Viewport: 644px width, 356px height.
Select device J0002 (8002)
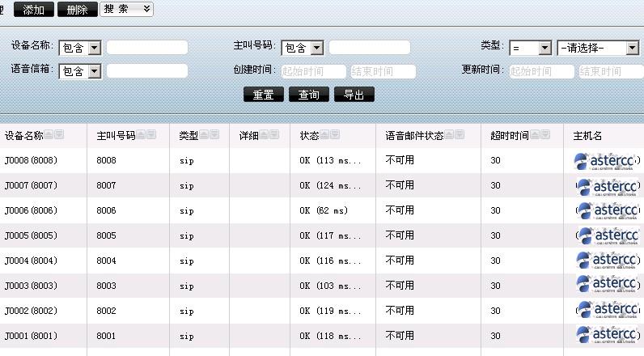31,311
